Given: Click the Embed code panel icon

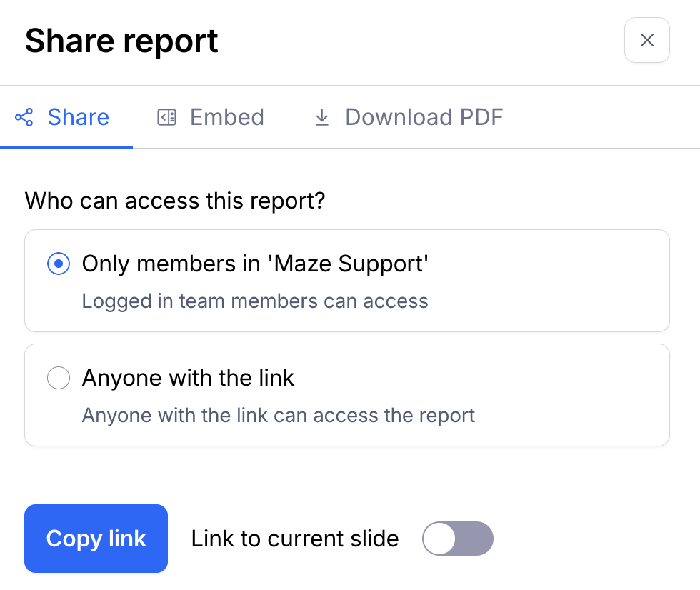Looking at the screenshot, I should 166,117.
